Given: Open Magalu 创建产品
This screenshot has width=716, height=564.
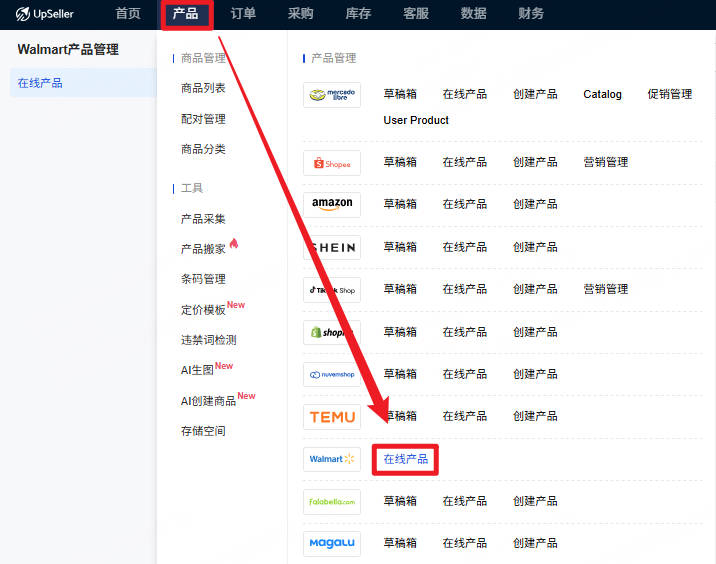Looking at the screenshot, I should (x=535, y=543).
